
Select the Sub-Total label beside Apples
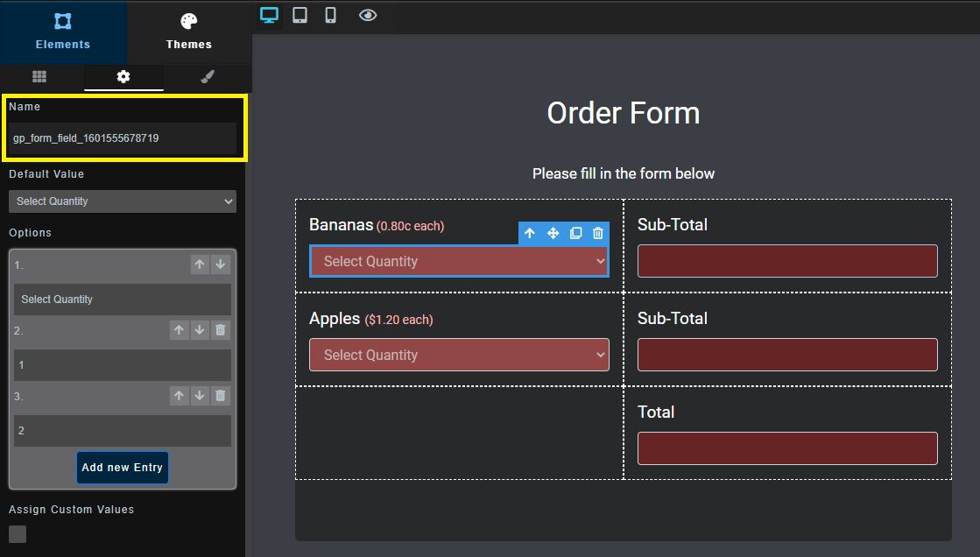[x=673, y=318]
